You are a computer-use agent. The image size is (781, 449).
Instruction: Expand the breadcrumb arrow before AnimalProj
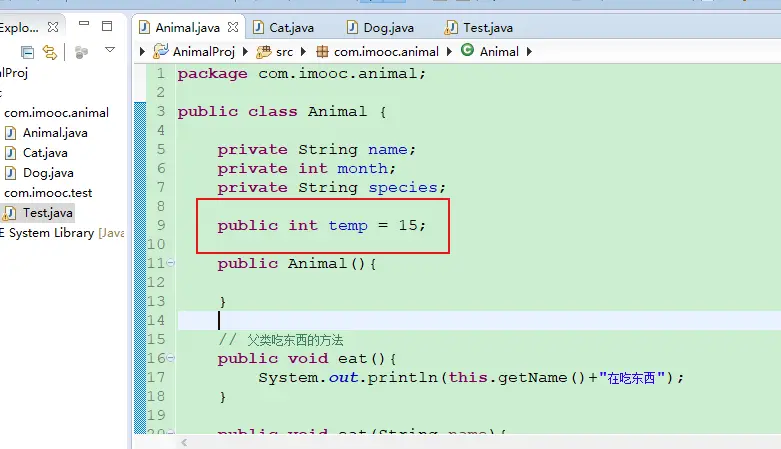click(142, 51)
